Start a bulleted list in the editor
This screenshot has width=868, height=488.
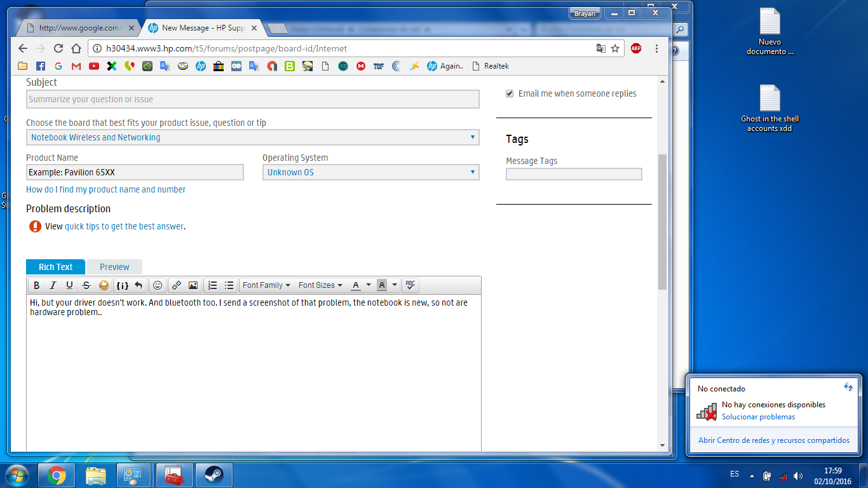coord(229,285)
